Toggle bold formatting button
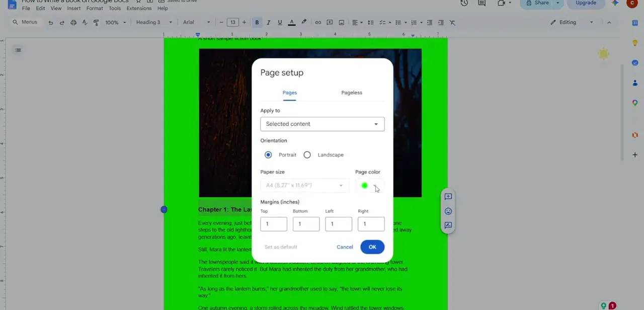This screenshot has height=310, width=644. click(257, 22)
